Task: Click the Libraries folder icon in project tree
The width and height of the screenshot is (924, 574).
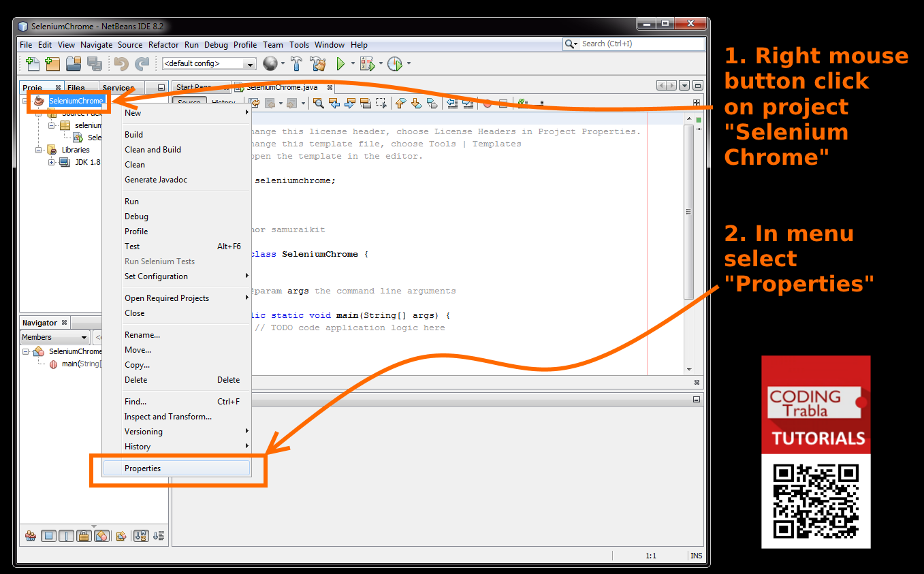Action: point(51,150)
